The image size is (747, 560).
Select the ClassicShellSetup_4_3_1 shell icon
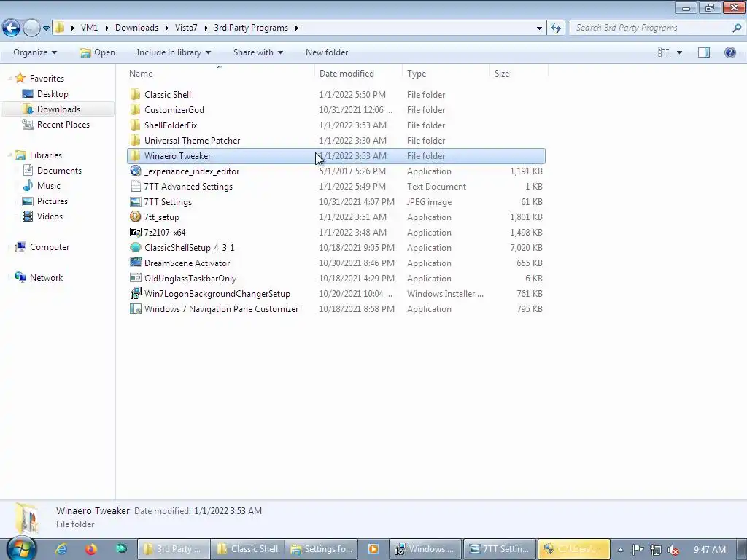point(135,248)
